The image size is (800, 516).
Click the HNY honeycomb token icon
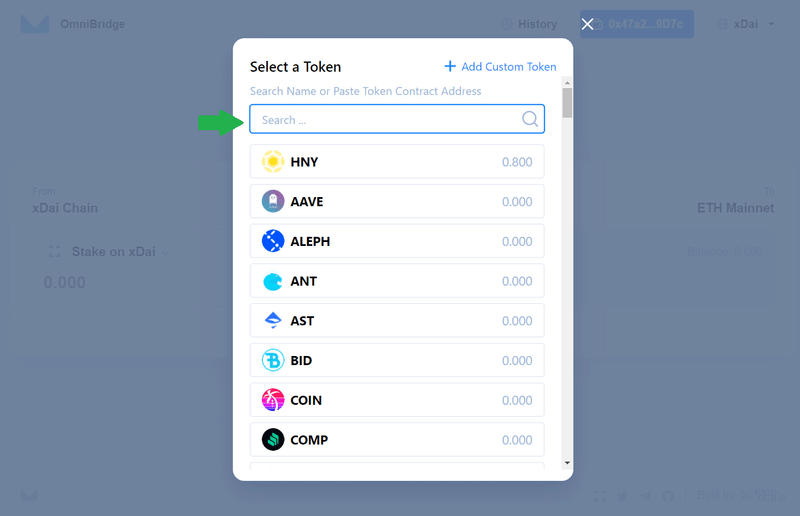point(273,162)
